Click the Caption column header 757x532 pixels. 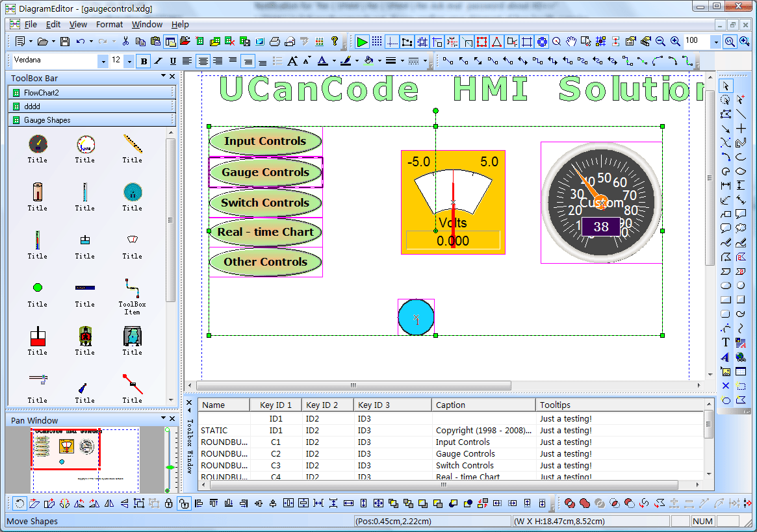coord(450,405)
